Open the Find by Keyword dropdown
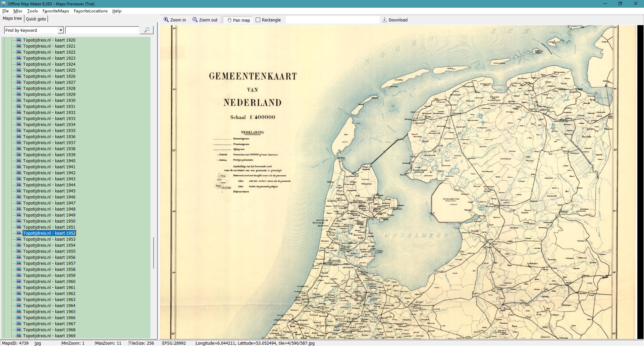The image size is (644, 346). pos(61,30)
